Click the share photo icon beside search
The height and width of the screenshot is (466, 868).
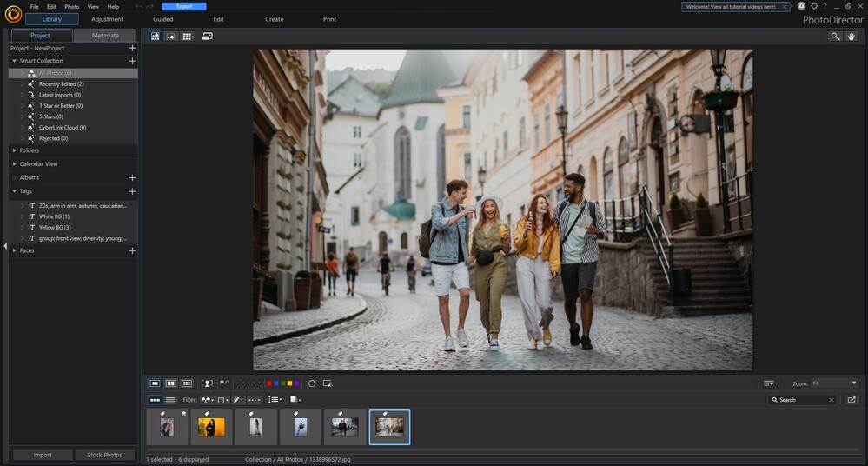tap(851, 400)
